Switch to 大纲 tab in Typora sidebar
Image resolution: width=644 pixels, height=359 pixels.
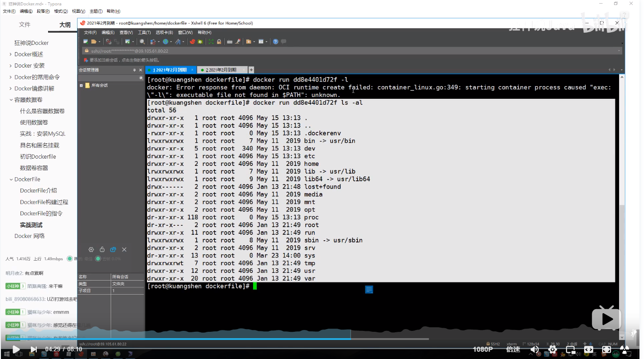[x=65, y=24]
